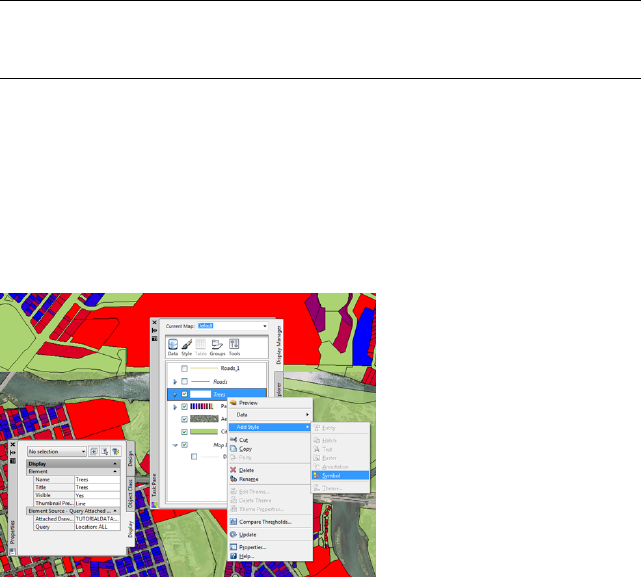641x577 pixels.
Task: Uncheck the aerial image layer checkbox
Action: point(184,419)
